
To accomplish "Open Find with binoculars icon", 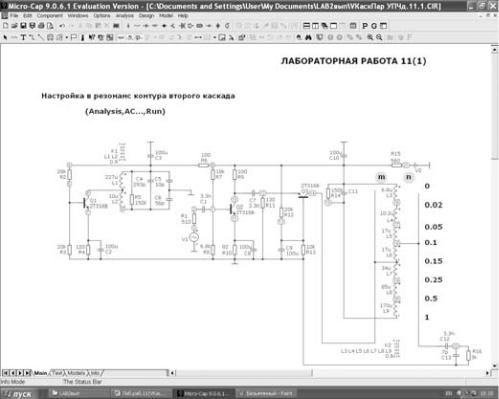I will coord(308,37).
